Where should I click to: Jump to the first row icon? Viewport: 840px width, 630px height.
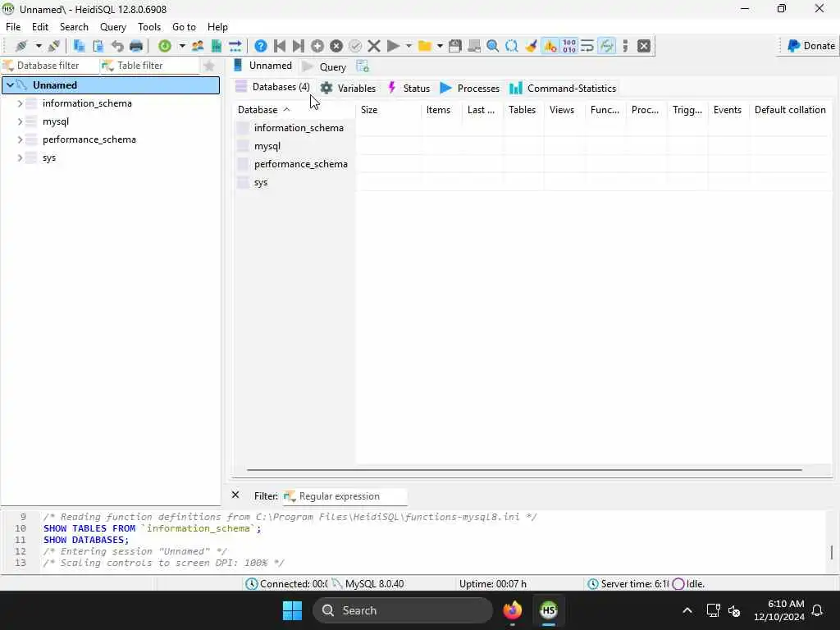click(280, 46)
